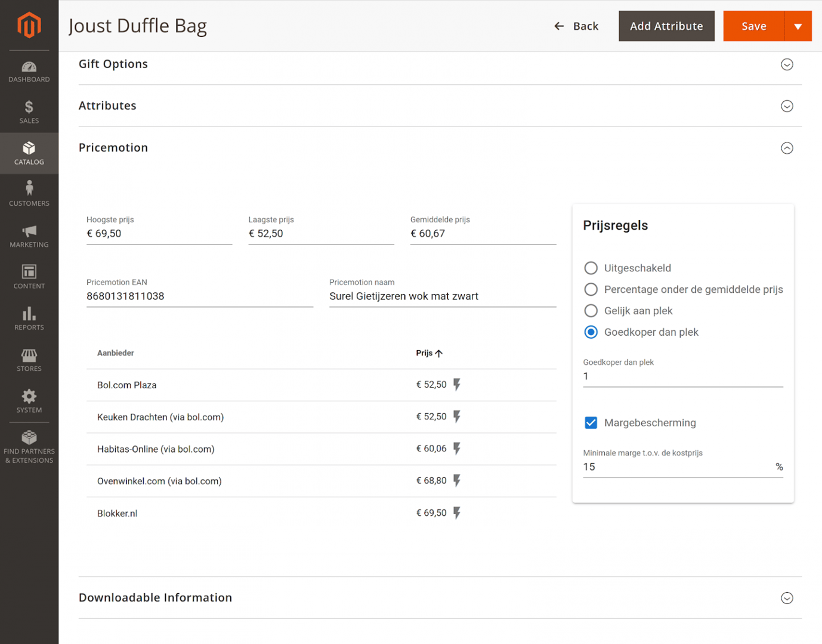Uncheck the Margebescherming checkbox

591,422
